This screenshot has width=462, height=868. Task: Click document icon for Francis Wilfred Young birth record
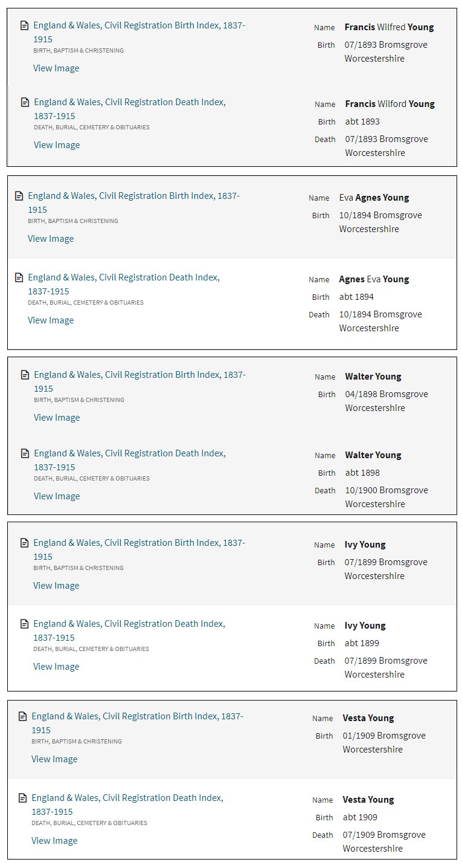[24, 25]
